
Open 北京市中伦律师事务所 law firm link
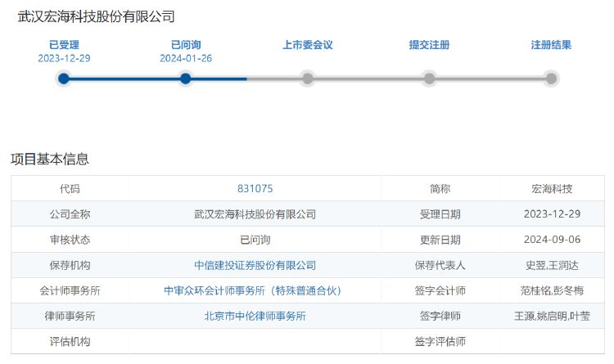coord(255,317)
